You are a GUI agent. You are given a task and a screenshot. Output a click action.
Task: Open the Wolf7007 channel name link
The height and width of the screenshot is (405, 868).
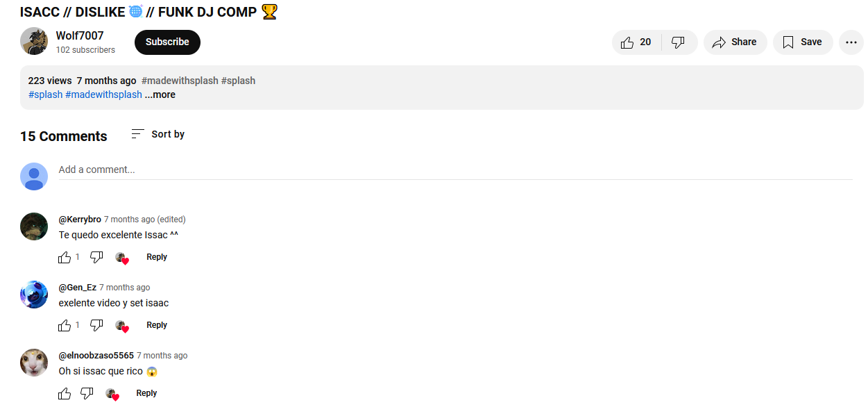coord(80,36)
